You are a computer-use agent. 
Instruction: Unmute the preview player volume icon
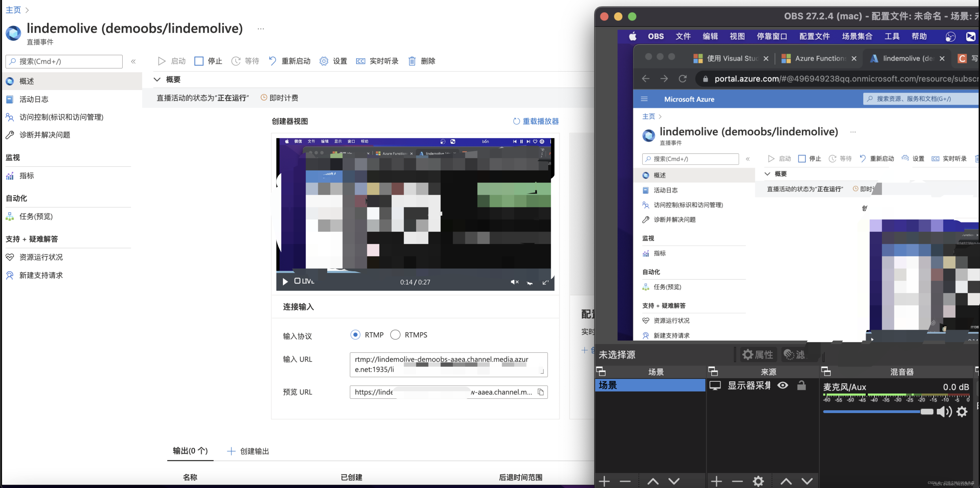point(515,282)
